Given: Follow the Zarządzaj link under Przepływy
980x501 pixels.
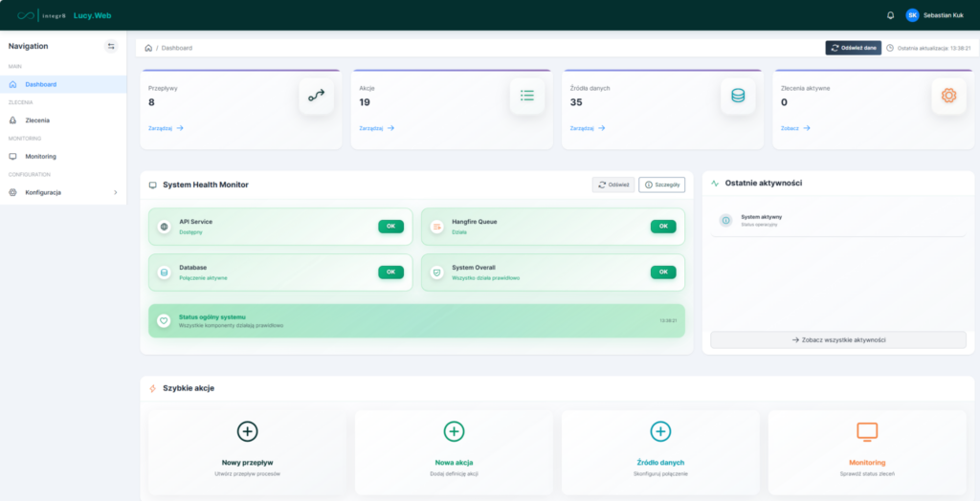Looking at the screenshot, I should point(166,128).
